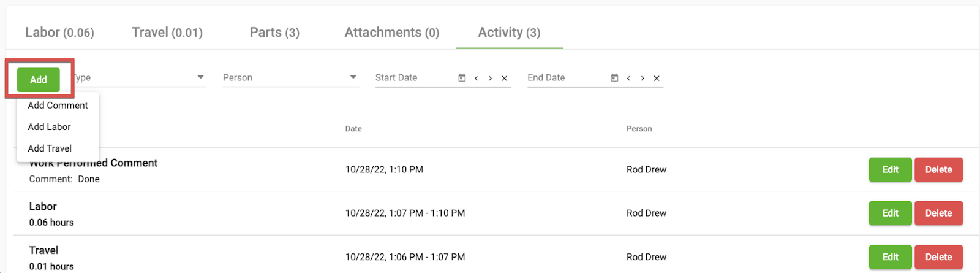Viewport: 980px width, 273px height.
Task: Advance End Date to next day
Action: [x=643, y=78]
